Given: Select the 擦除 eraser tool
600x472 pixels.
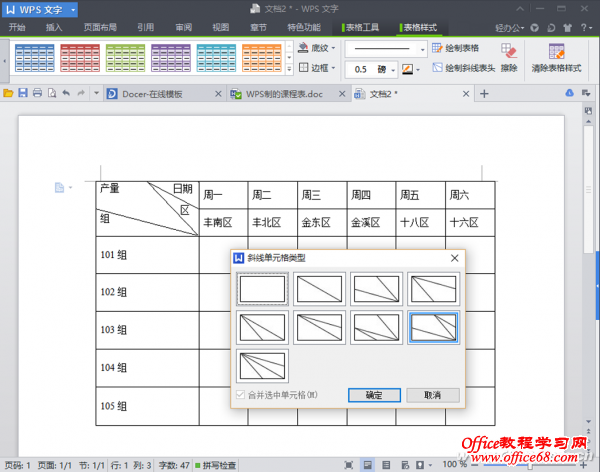Looking at the screenshot, I should (x=509, y=57).
